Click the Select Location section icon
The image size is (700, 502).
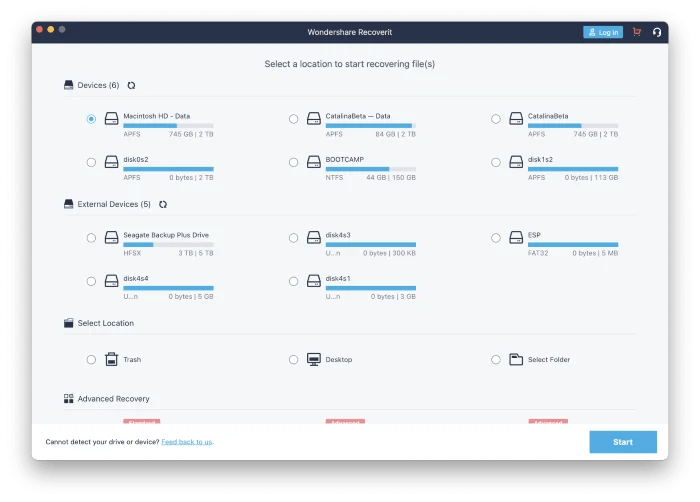point(68,323)
